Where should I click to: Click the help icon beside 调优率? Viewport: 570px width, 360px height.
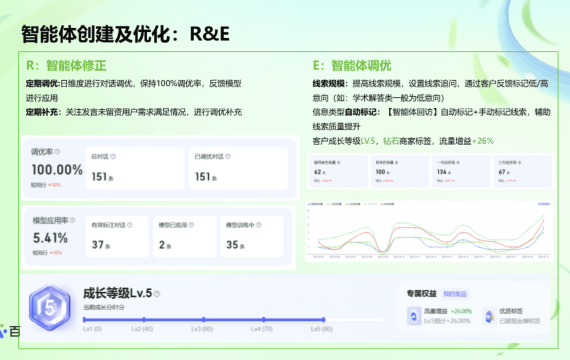[57, 152]
